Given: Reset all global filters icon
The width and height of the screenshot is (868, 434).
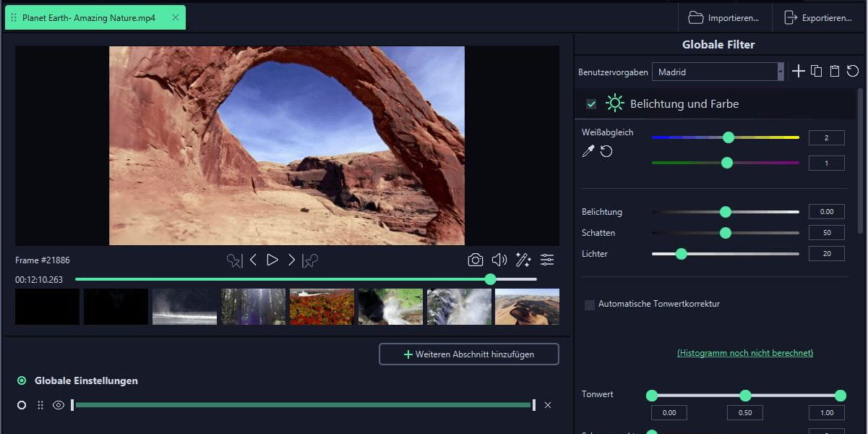Looking at the screenshot, I should click(853, 71).
